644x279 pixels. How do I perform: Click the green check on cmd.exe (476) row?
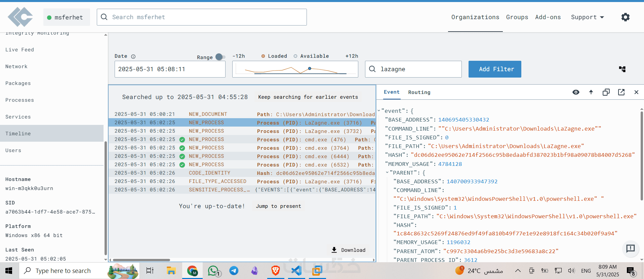coord(182,140)
